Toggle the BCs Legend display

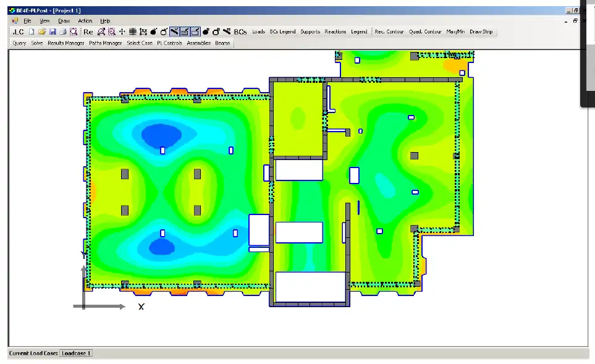(x=282, y=32)
